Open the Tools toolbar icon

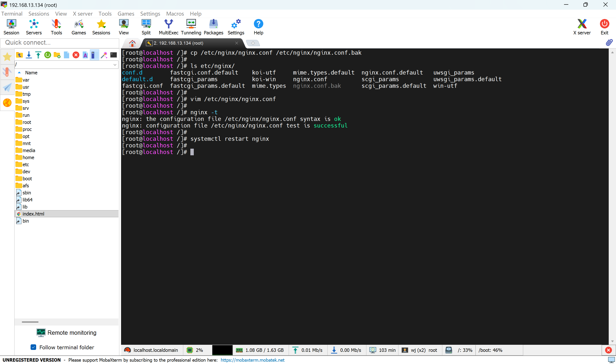point(56,27)
